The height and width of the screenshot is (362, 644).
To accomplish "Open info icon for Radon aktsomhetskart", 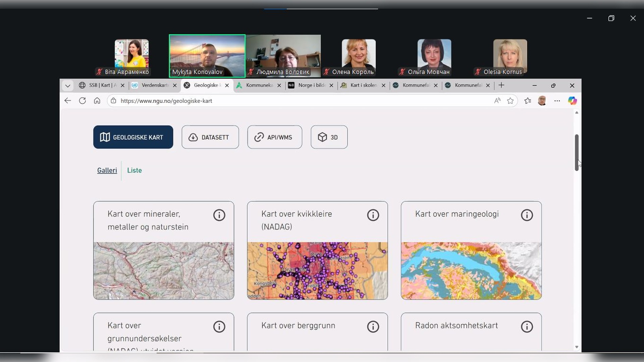I will (x=527, y=327).
